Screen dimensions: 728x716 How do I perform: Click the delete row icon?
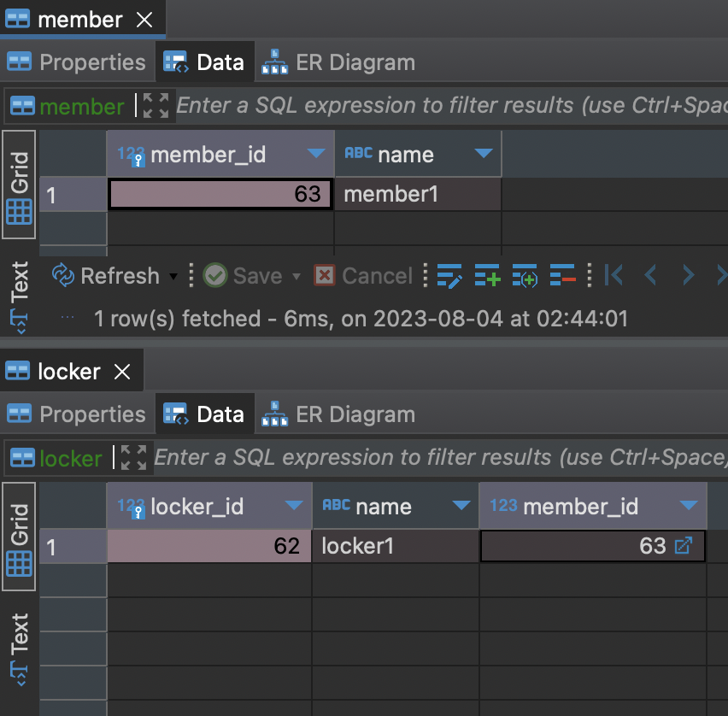pyautogui.click(x=563, y=276)
